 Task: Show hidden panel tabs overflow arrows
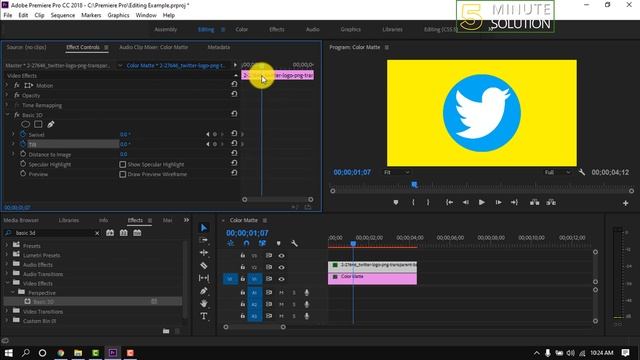[x=187, y=220]
